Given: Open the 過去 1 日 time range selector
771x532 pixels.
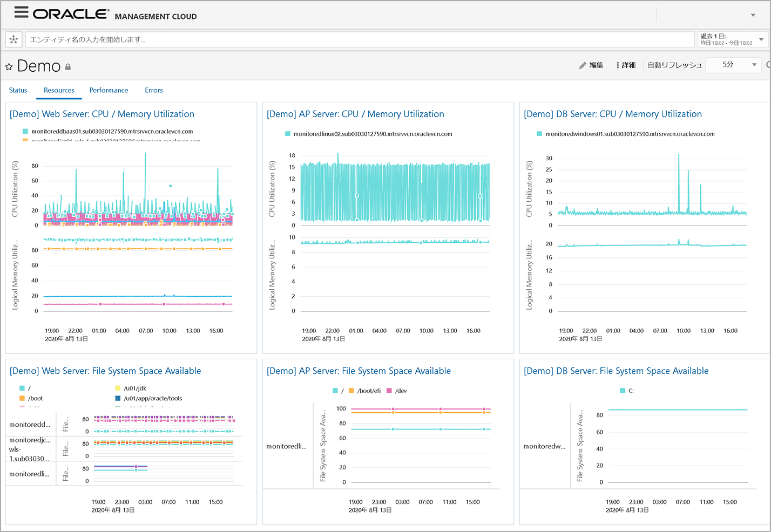Looking at the screenshot, I should pos(732,39).
